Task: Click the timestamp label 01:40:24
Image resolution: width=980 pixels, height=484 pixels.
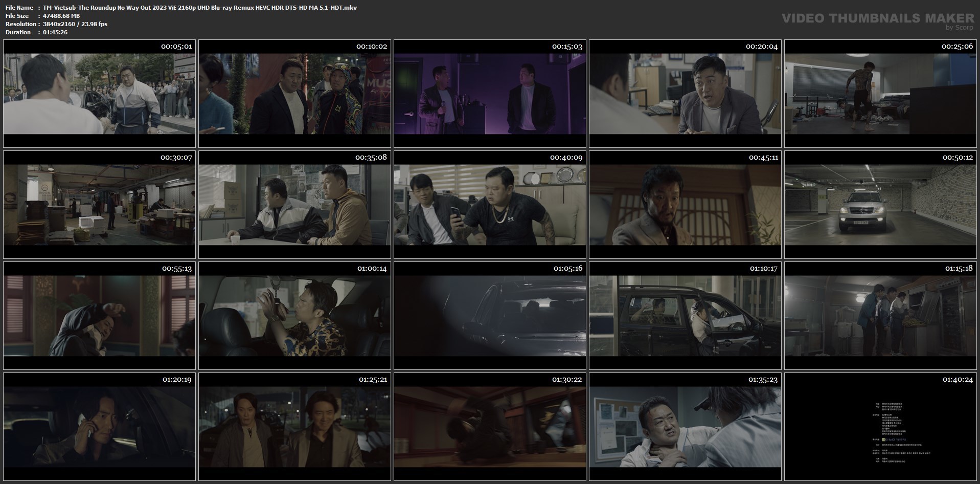Action: pyautogui.click(x=958, y=380)
